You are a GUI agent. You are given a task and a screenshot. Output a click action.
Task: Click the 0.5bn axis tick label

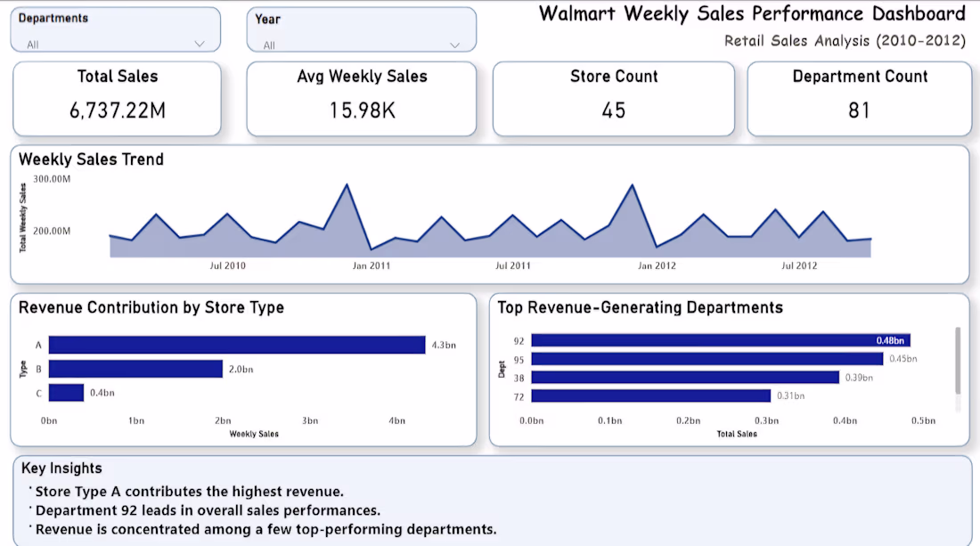[x=923, y=420]
